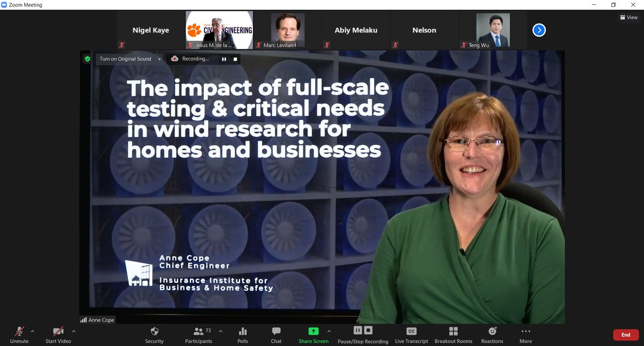Open the View layout menu
This screenshot has width=644, height=346.
coord(629,18)
